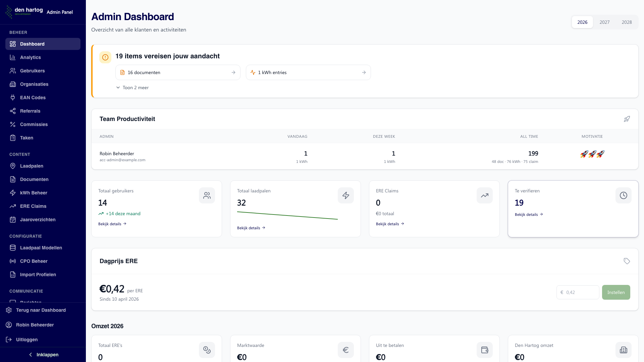This screenshot has width=644, height=362.
Task: Click the three rocket motivatie emojis
Action: pos(592,154)
